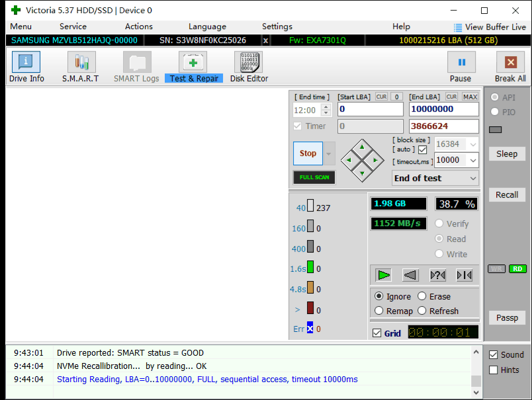The height and width of the screenshot is (400, 532).
Task: Click the Sleep button
Action: pos(507,154)
